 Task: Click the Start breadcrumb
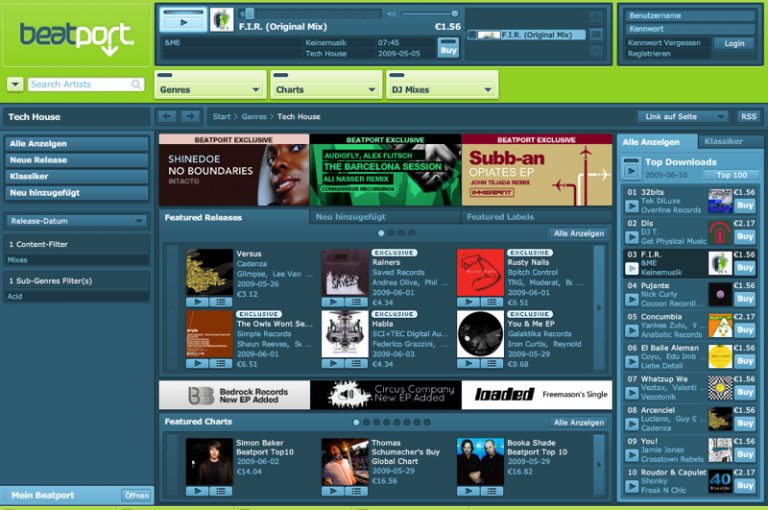pyautogui.click(x=221, y=117)
